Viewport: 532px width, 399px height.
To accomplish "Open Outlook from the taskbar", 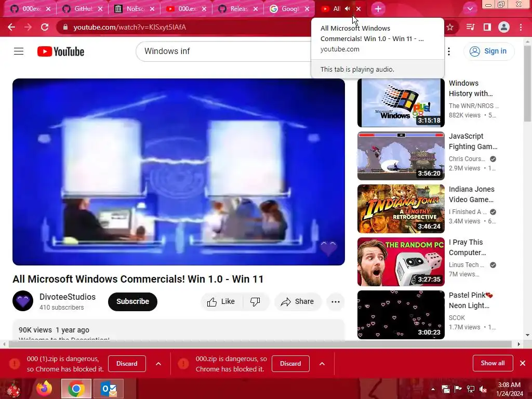I will 109,389.
